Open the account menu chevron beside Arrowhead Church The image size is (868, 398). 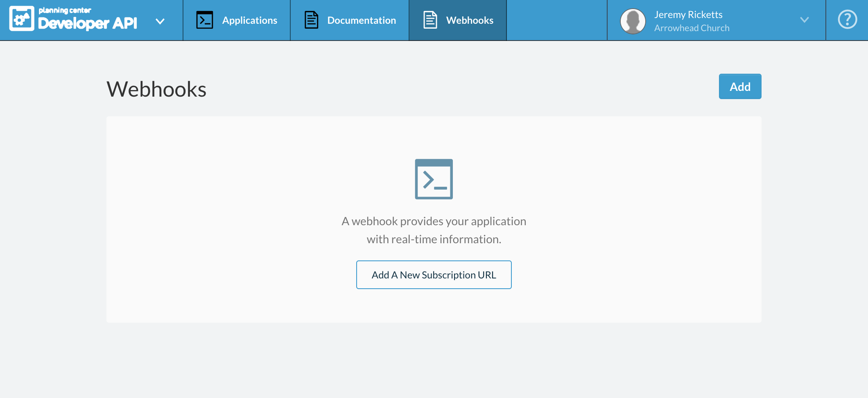pos(805,19)
